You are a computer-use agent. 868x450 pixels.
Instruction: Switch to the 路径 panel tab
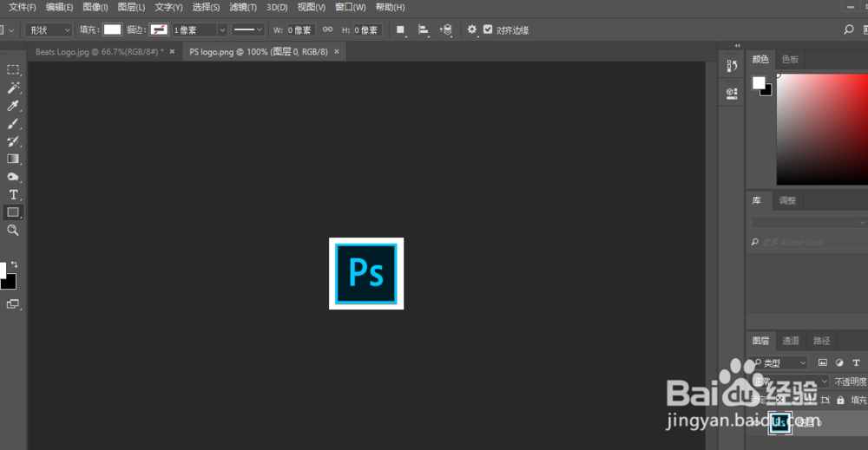[x=821, y=341]
